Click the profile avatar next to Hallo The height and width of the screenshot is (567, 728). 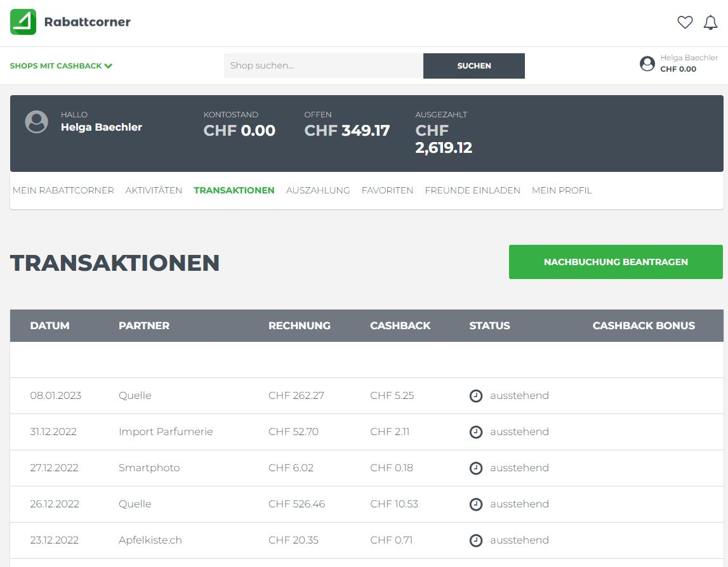pos(36,122)
